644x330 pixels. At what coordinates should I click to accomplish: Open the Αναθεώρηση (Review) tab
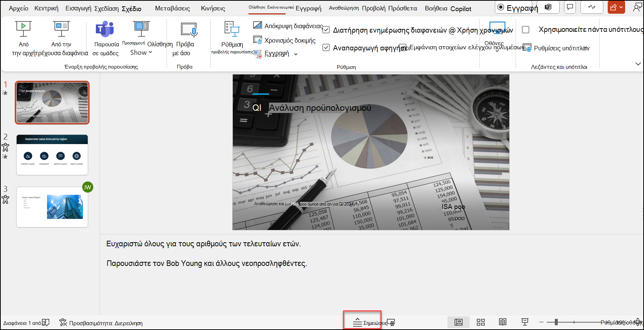[344, 8]
